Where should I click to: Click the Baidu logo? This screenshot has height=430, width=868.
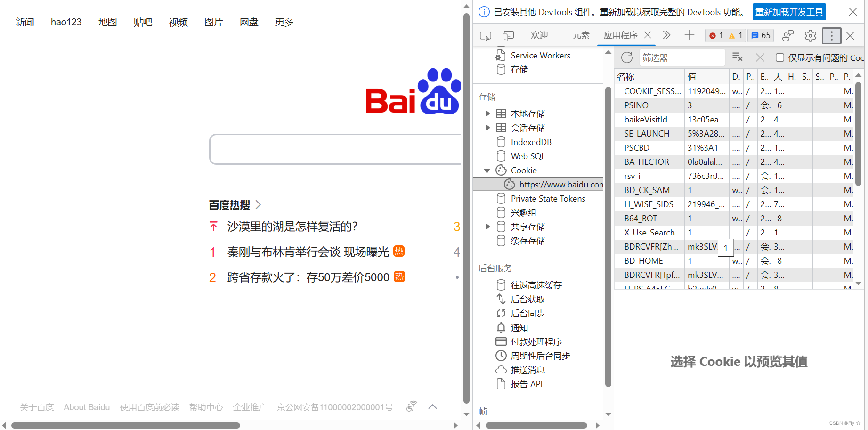[x=414, y=91]
